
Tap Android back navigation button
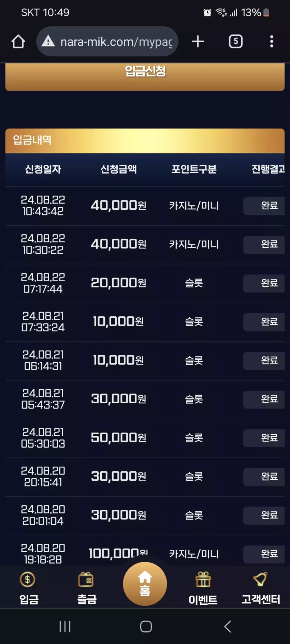pyautogui.click(x=228, y=626)
